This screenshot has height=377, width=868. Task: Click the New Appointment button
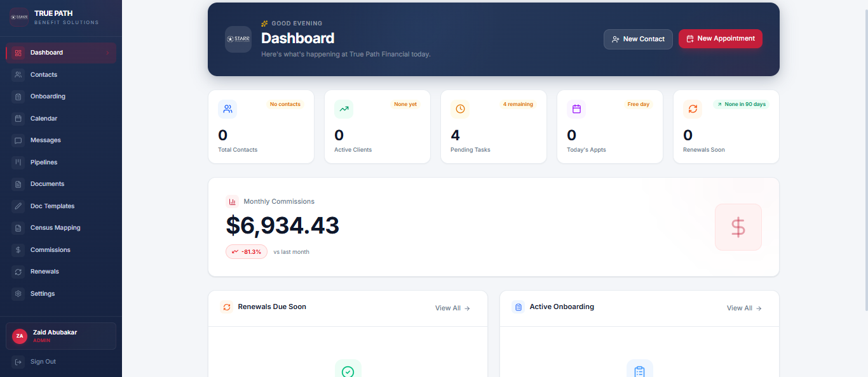(720, 39)
